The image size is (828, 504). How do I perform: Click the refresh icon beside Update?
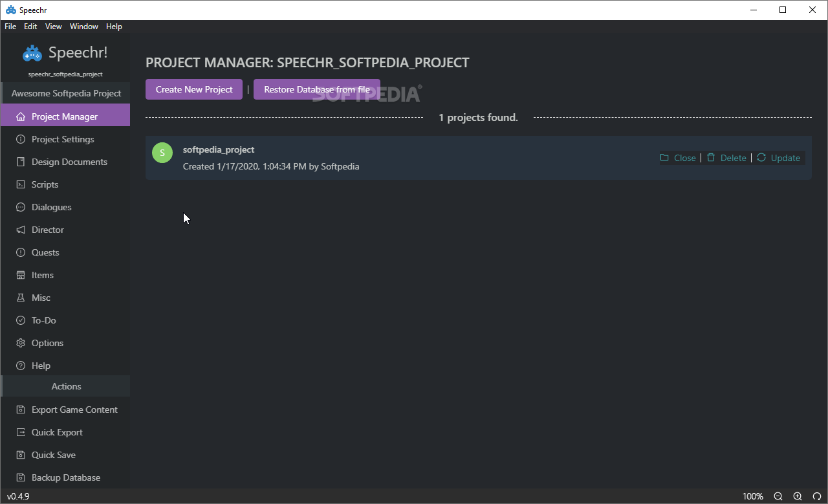(x=761, y=158)
